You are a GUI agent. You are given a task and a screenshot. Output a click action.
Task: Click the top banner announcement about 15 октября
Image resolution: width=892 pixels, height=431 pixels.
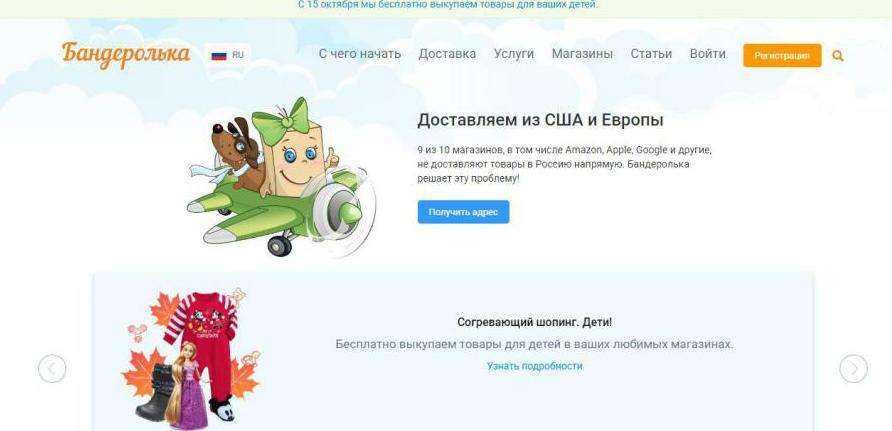pos(447,5)
